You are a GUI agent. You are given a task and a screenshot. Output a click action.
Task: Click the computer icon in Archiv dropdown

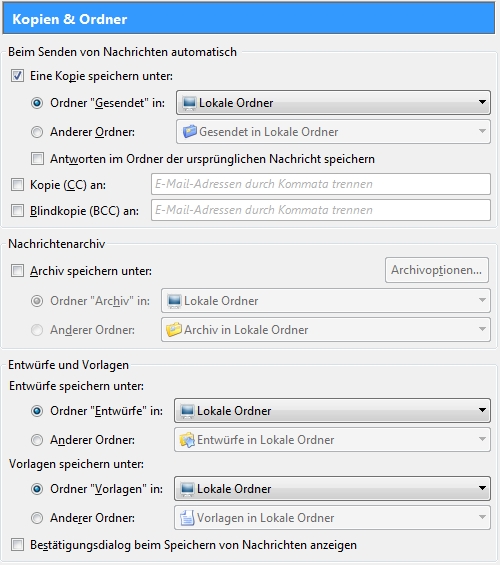(174, 301)
